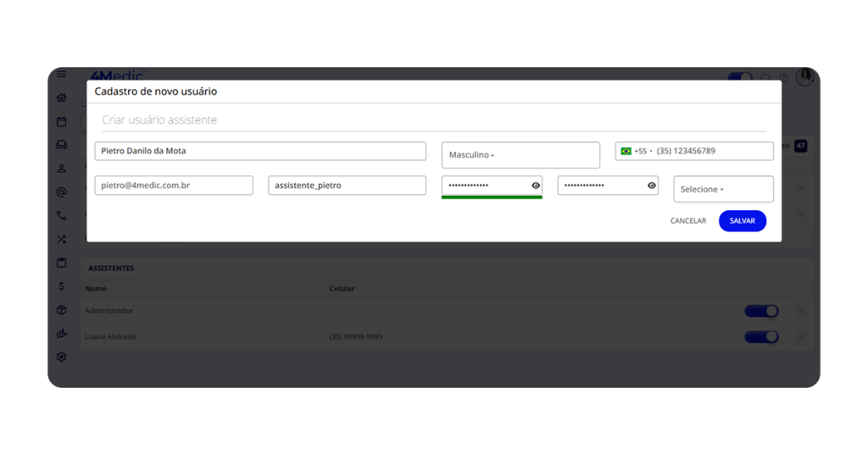The width and height of the screenshot is (868, 455).
Task: Click the CANCELAR button
Action: pos(687,221)
